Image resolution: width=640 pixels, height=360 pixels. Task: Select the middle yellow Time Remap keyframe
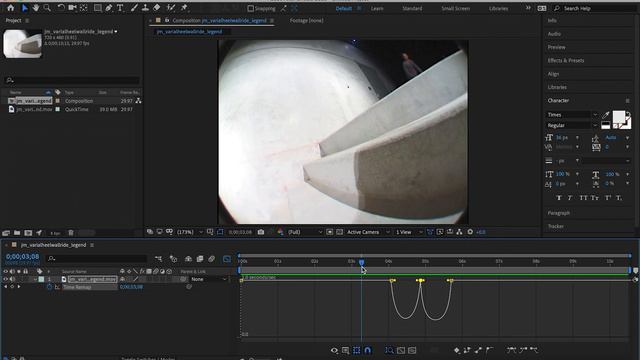click(x=420, y=280)
